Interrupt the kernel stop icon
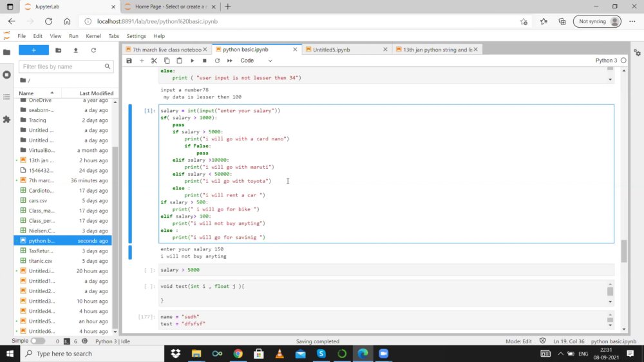This screenshot has width=644, height=362. click(205, 61)
